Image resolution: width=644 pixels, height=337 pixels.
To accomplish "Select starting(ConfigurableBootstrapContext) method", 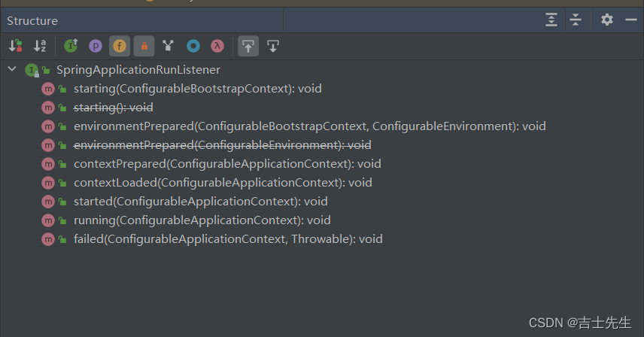I will tap(198, 89).
